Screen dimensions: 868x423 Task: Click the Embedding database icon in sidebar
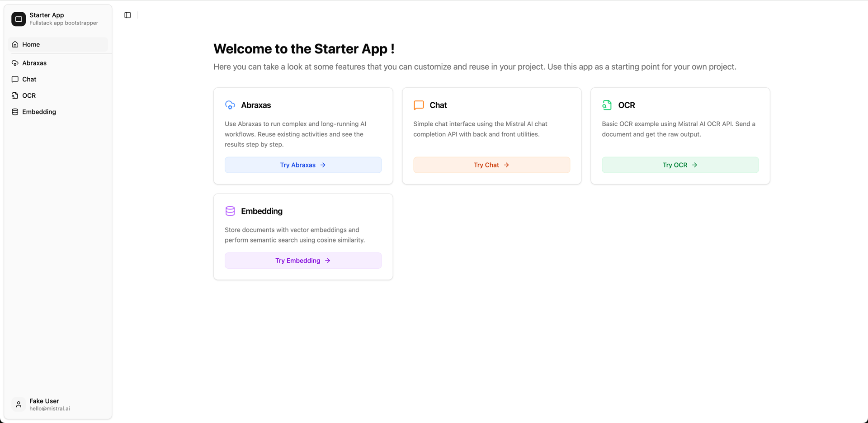coord(15,112)
